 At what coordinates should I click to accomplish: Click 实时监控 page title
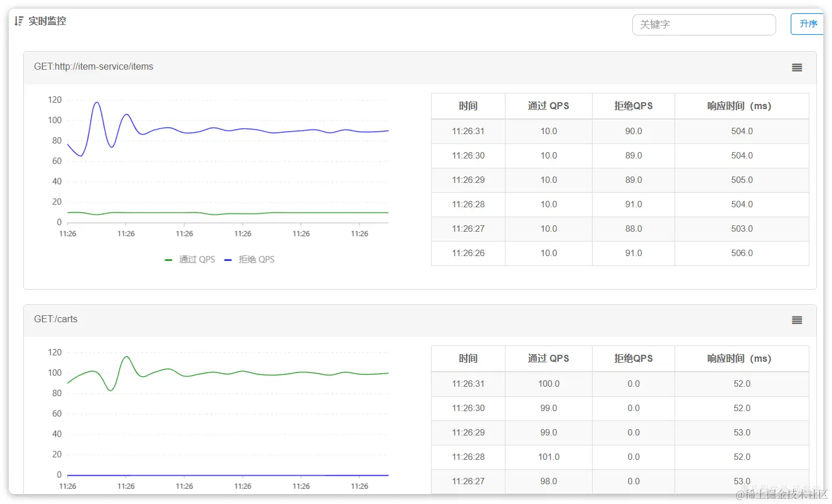click(47, 21)
